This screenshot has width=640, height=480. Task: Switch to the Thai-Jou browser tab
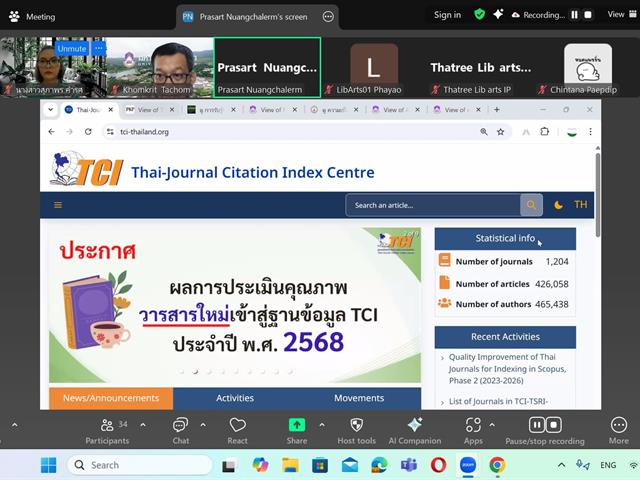click(88, 110)
